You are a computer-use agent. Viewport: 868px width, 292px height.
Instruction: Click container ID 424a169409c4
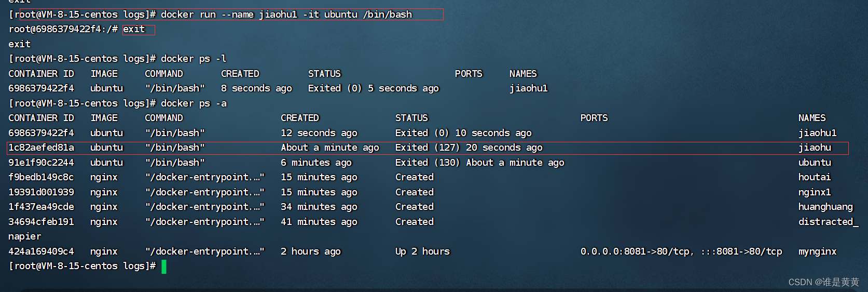(x=42, y=251)
